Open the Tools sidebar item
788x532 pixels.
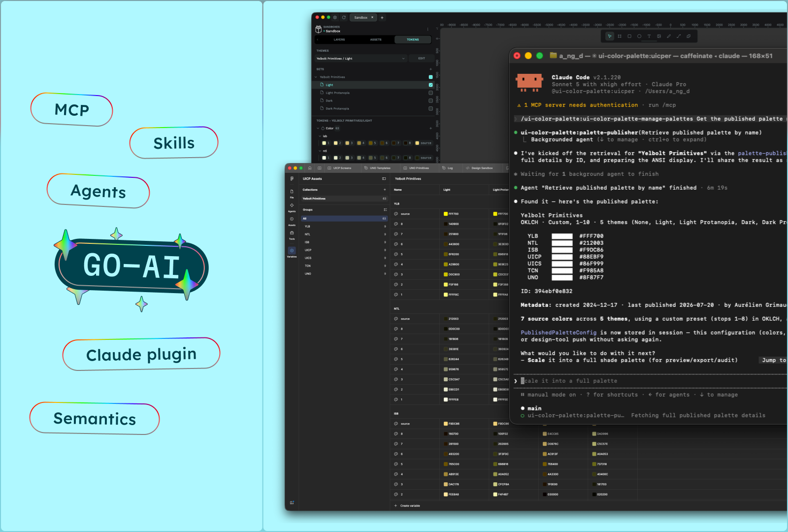coord(292,234)
